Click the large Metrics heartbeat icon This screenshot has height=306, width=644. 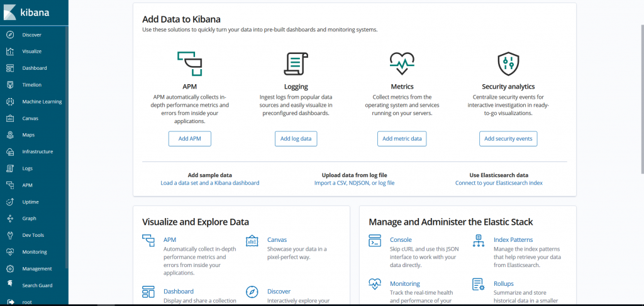coord(402,63)
